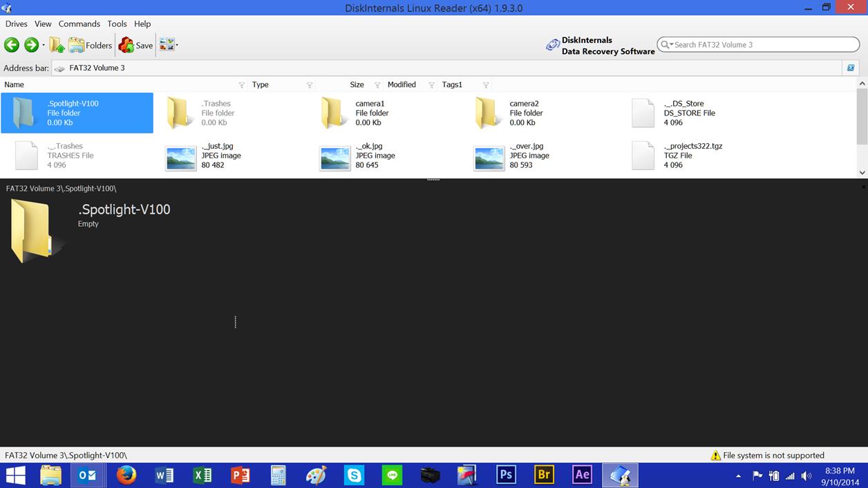The image size is (868, 488).
Task: Open LINE from the taskbar
Action: (x=393, y=475)
